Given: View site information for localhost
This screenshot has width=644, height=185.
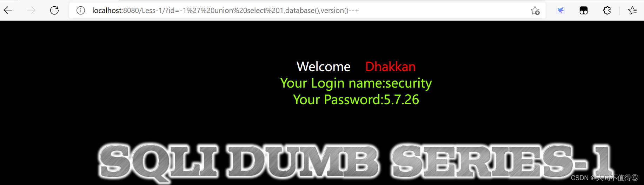Looking at the screenshot, I should click(81, 11).
